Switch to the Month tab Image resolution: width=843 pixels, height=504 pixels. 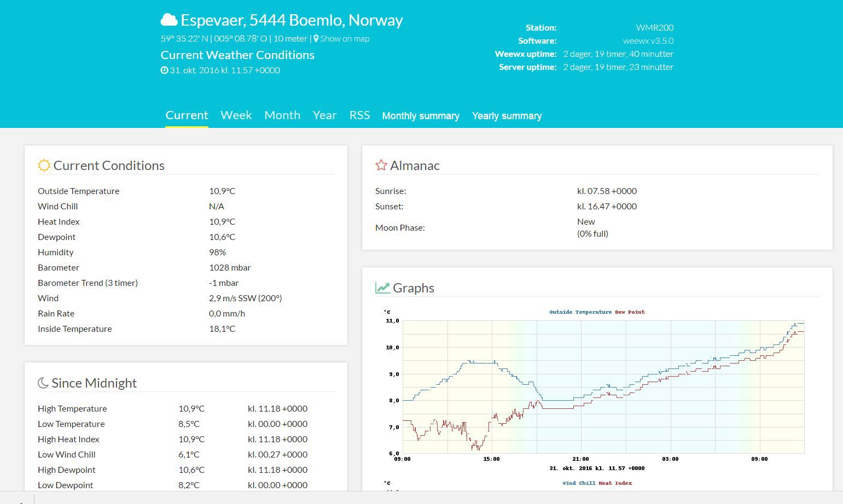282,115
